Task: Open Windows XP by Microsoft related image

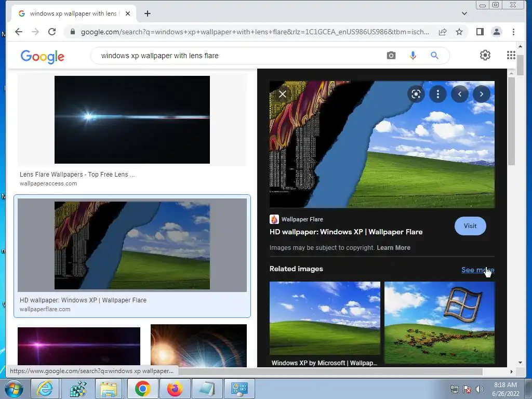Action: [x=325, y=318]
